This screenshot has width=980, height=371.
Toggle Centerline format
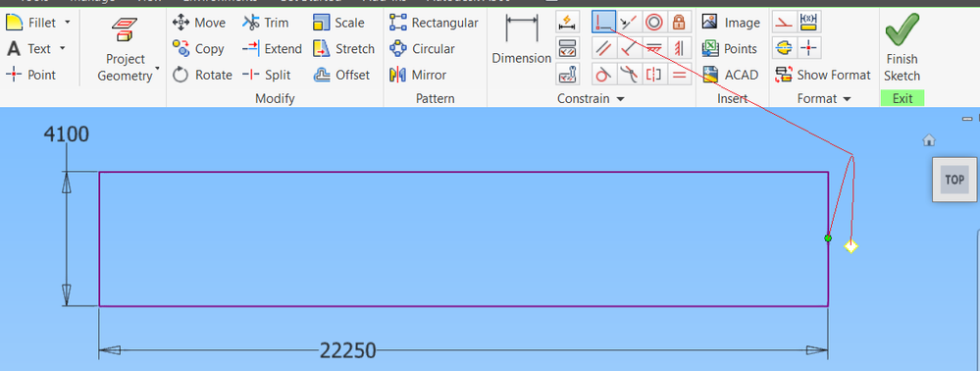[x=783, y=48]
